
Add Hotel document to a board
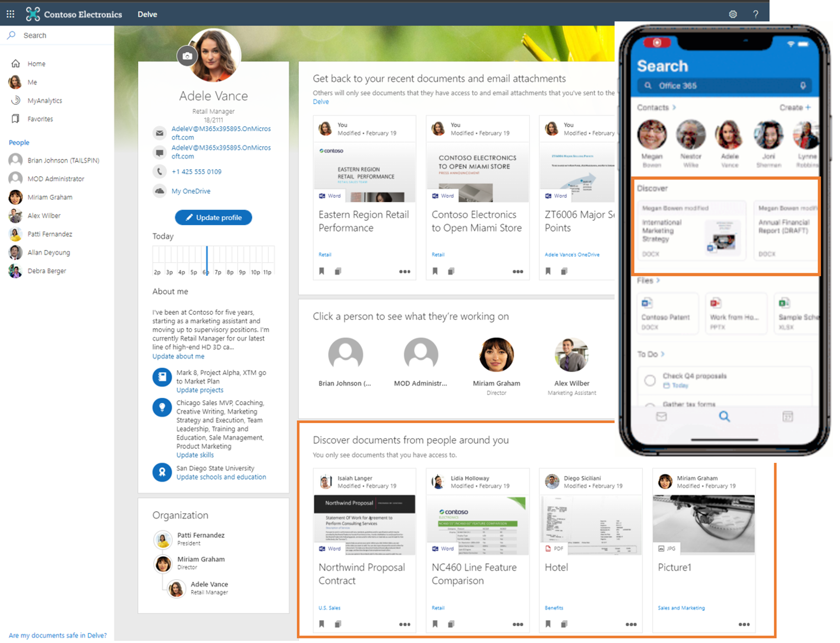(x=564, y=624)
